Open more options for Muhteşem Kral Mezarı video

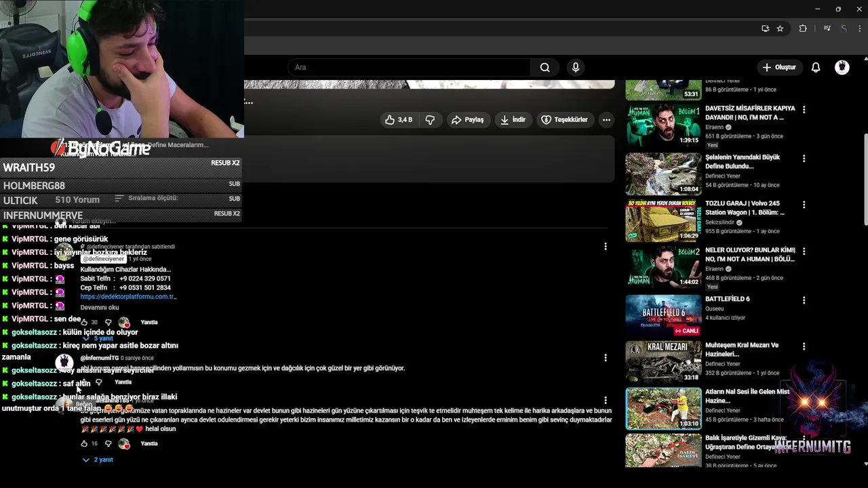click(x=804, y=346)
